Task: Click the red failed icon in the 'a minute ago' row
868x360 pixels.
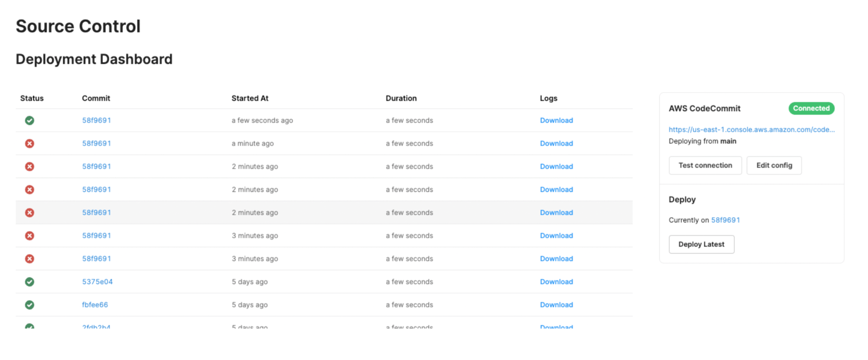Action: [x=29, y=143]
